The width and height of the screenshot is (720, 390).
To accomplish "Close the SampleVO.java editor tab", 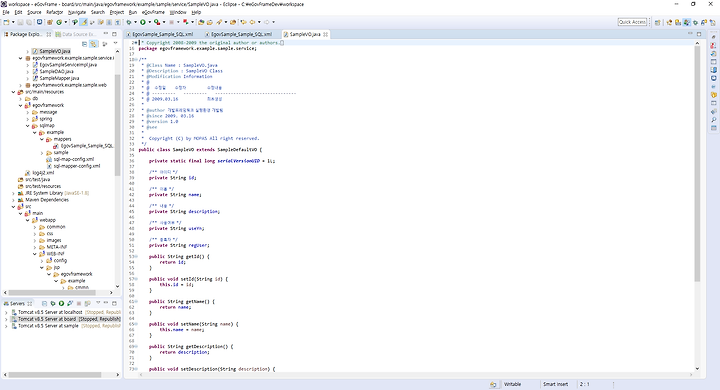I will click(326, 34).
